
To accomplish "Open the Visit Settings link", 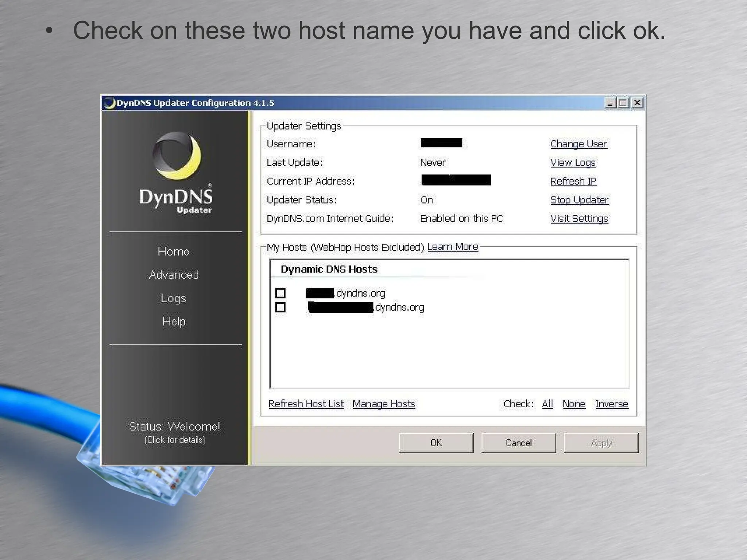I will (x=579, y=218).
